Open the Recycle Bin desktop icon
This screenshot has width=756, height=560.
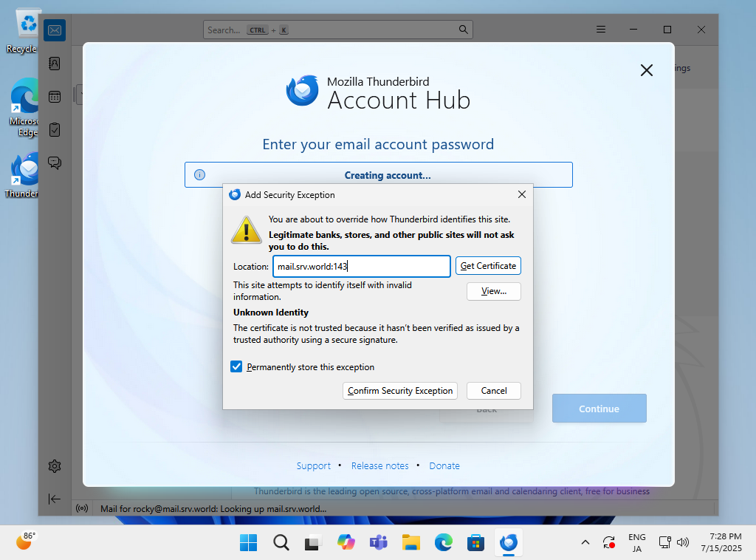(x=22, y=31)
